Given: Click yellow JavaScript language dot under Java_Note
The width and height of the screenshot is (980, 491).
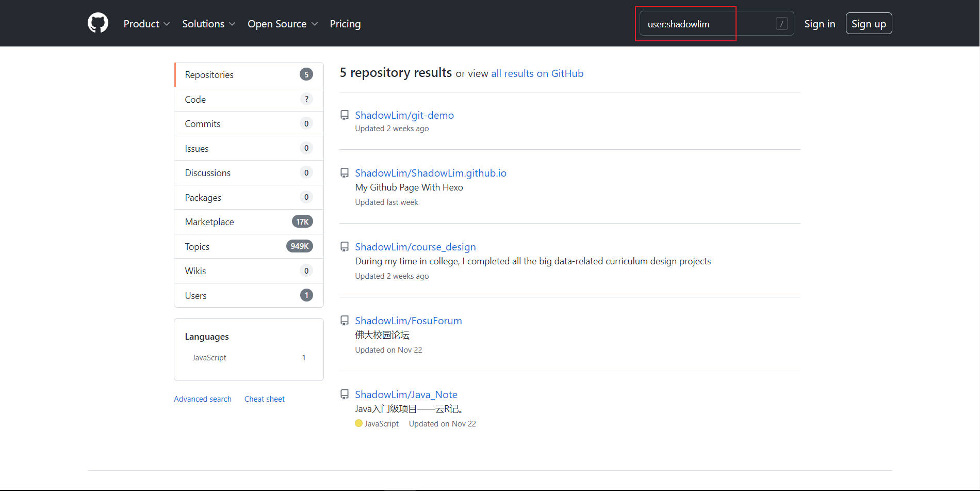Looking at the screenshot, I should (358, 423).
